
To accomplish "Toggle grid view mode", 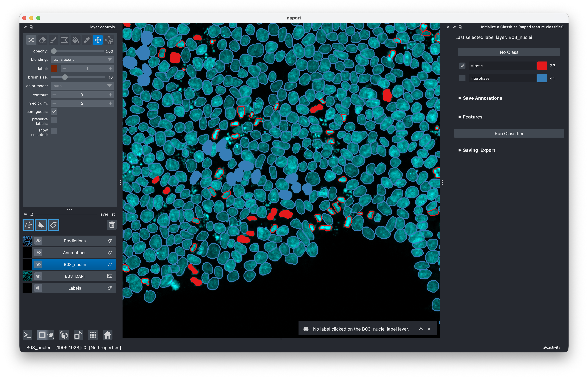I will click(x=93, y=335).
